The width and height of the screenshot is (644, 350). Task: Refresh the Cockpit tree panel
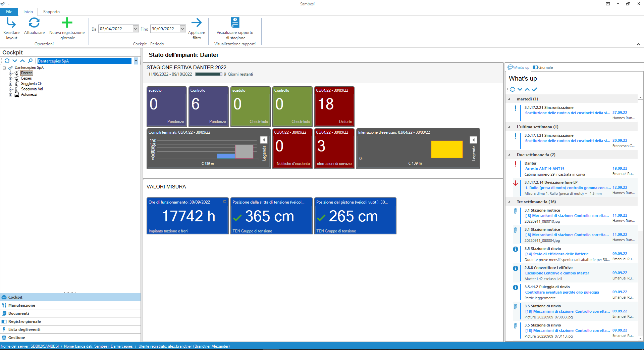click(7, 61)
